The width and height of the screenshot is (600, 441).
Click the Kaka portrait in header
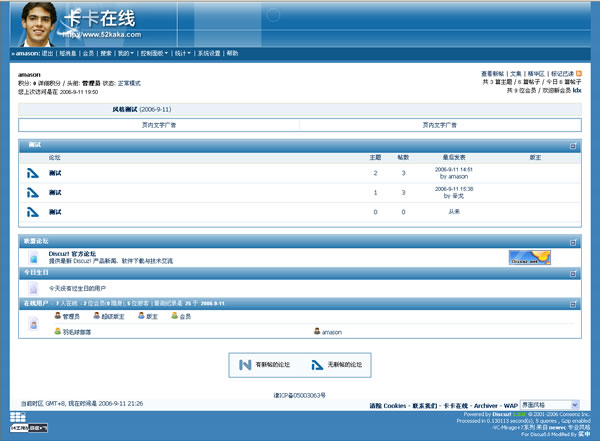pos(38,24)
